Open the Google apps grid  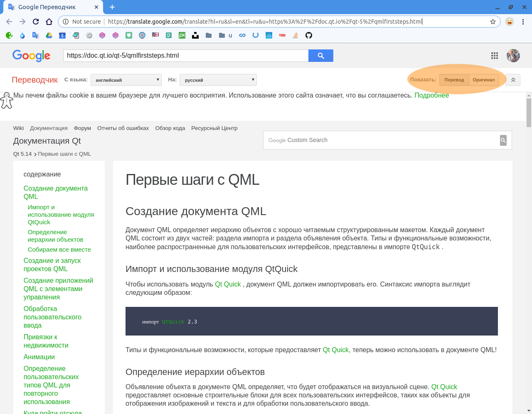(x=495, y=56)
